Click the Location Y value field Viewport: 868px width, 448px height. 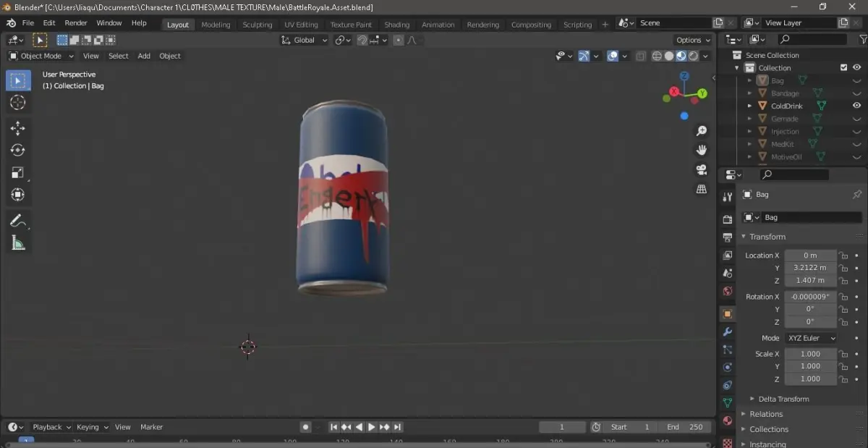click(810, 268)
